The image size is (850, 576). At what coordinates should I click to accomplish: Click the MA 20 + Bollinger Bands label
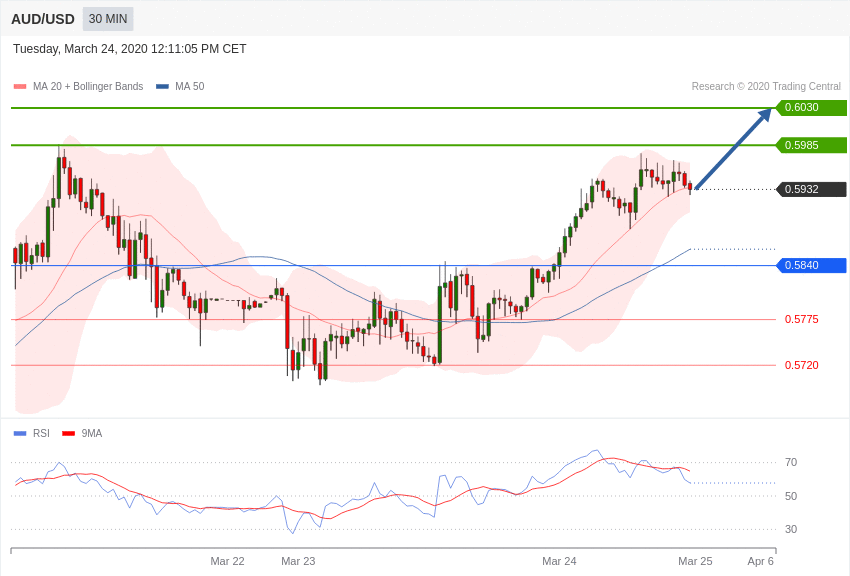pyautogui.click(x=88, y=86)
